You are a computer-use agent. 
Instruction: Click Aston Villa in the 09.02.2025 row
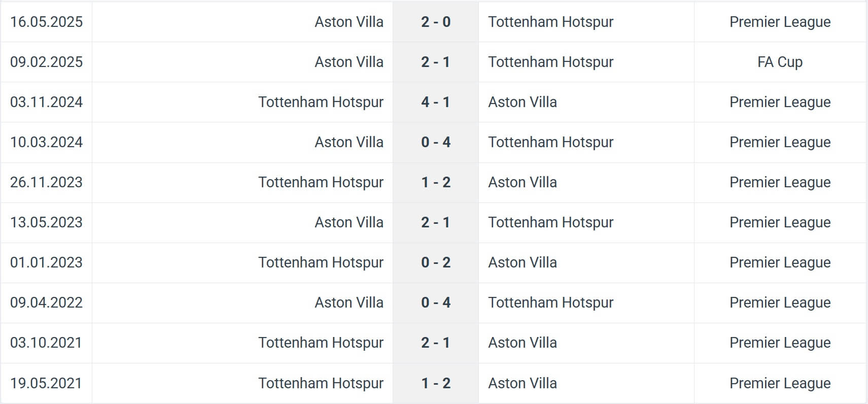click(x=349, y=62)
